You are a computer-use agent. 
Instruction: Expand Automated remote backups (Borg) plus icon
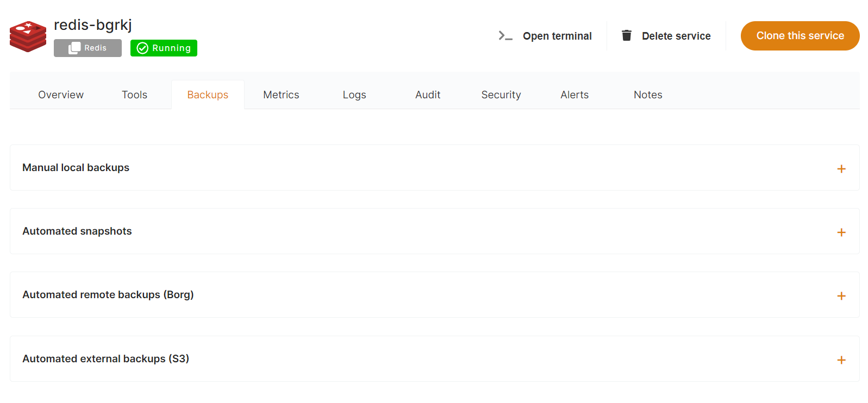click(x=841, y=296)
